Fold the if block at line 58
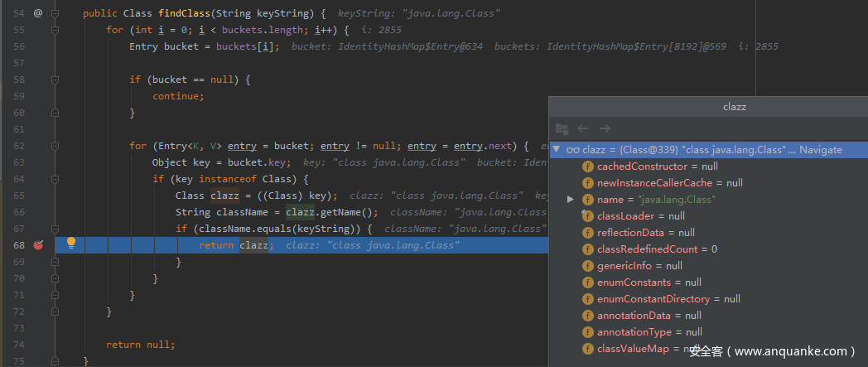This screenshot has height=367, width=868. [x=55, y=80]
